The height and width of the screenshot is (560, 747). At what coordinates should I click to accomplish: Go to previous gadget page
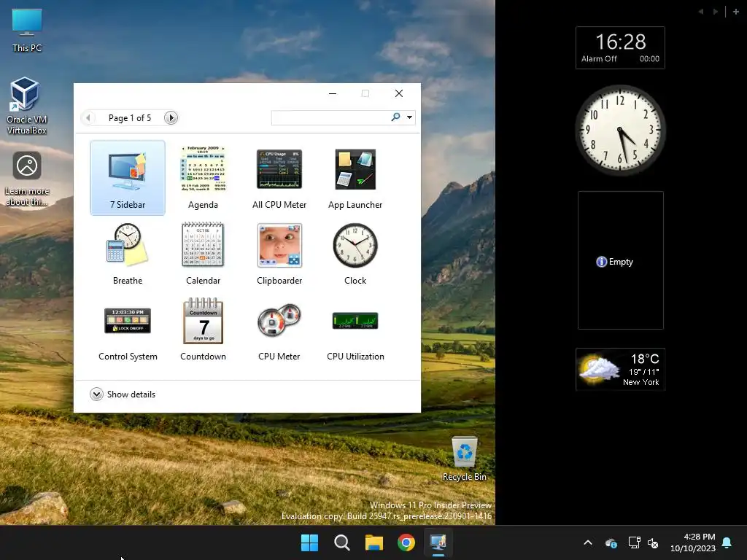[x=88, y=117]
